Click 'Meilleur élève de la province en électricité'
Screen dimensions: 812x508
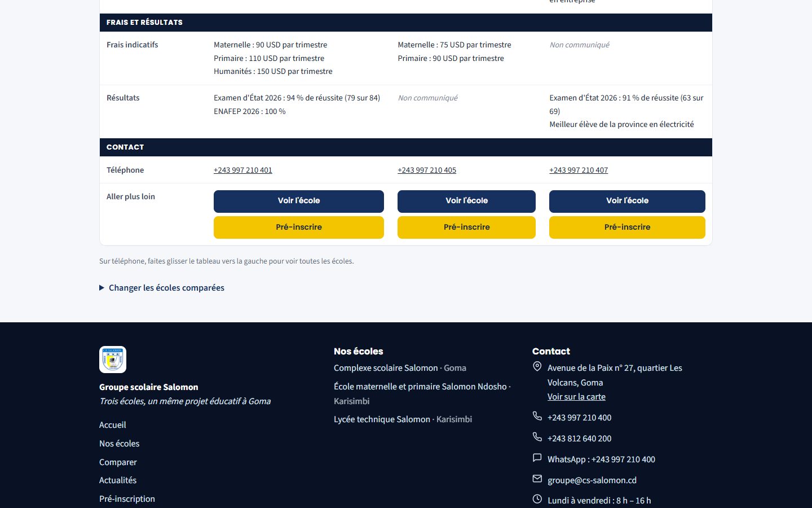622,124
